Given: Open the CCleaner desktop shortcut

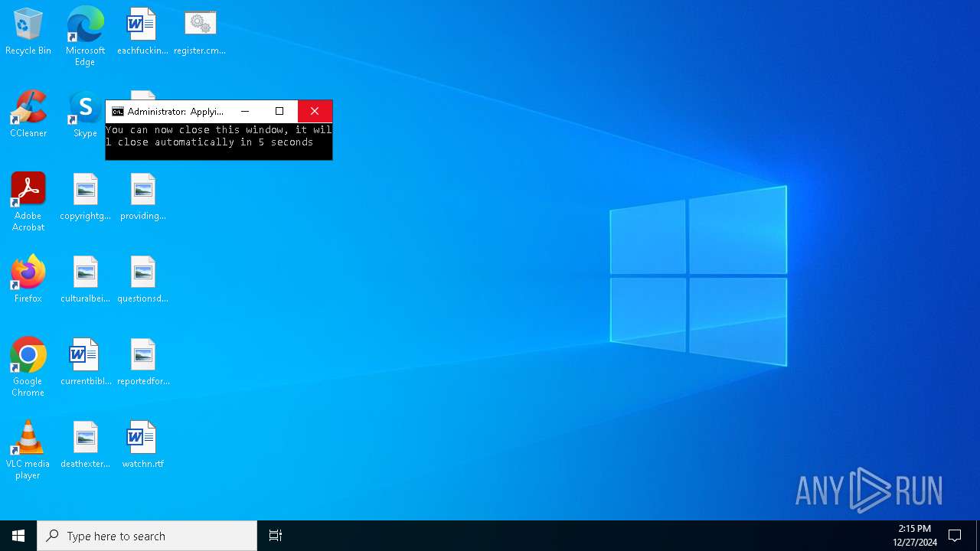Looking at the screenshot, I should point(28,115).
